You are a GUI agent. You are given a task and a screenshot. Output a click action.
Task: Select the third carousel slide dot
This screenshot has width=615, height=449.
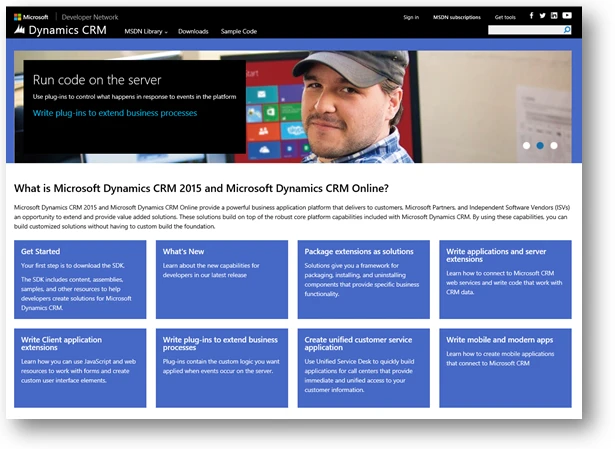click(554, 145)
